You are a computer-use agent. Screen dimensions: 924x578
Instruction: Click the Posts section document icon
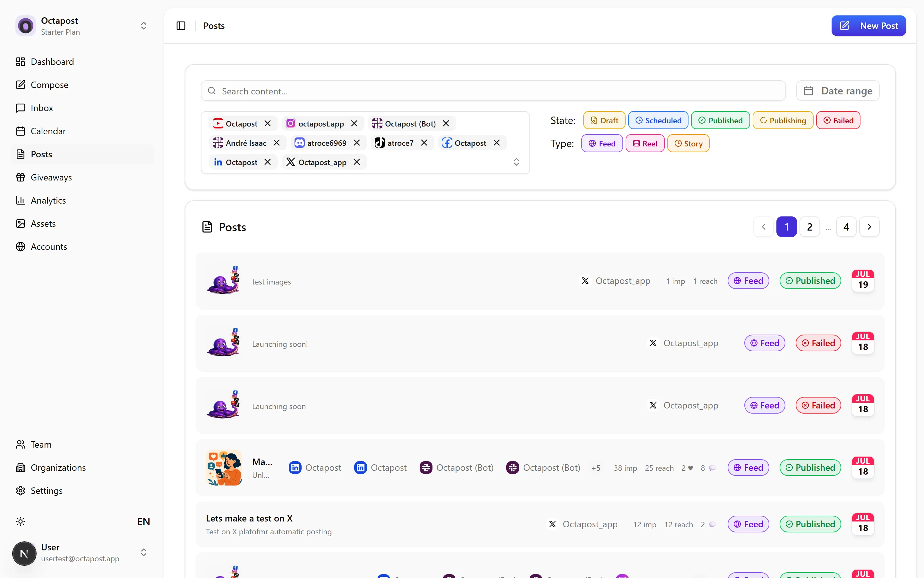click(x=207, y=227)
